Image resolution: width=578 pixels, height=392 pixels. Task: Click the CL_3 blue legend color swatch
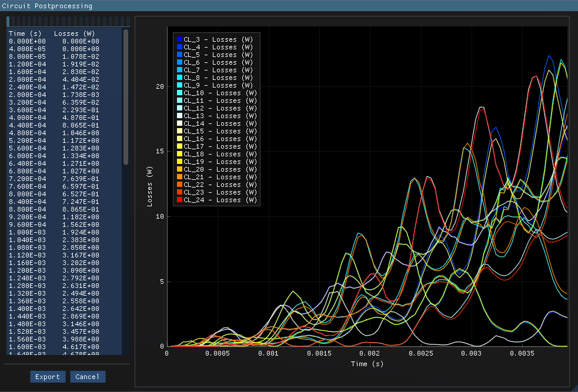coord(179,39)
